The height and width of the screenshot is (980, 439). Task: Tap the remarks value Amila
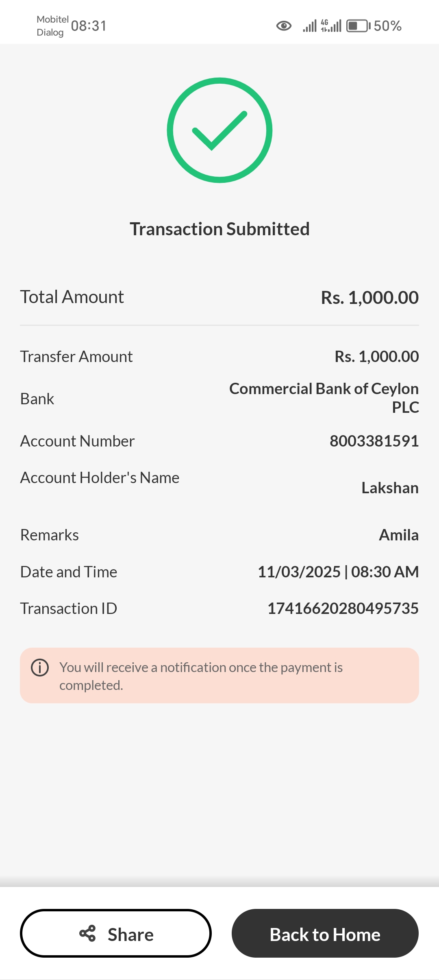(x=398, y=535)
